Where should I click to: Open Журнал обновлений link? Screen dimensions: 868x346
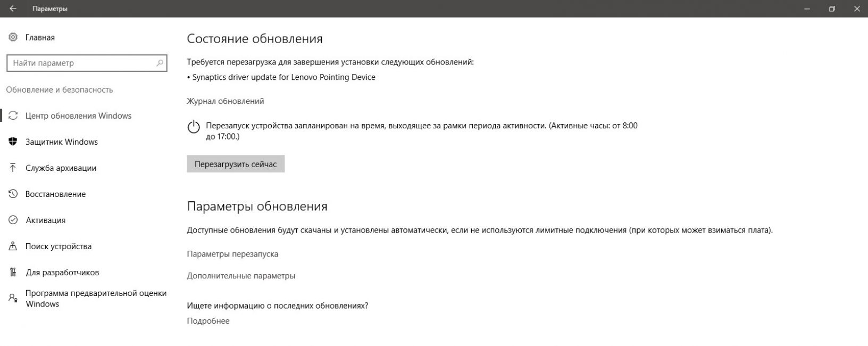(226, 101)
